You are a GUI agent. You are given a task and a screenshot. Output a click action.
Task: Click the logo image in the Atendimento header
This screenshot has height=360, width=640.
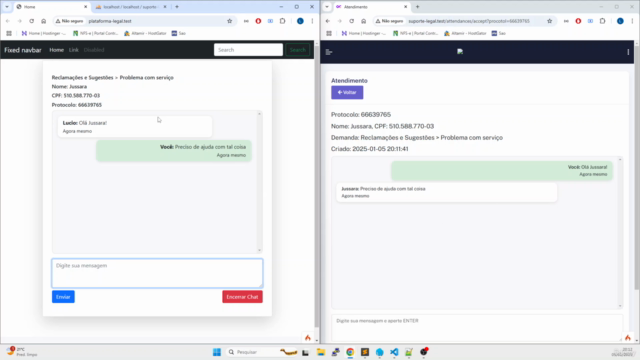coord(460,51)
